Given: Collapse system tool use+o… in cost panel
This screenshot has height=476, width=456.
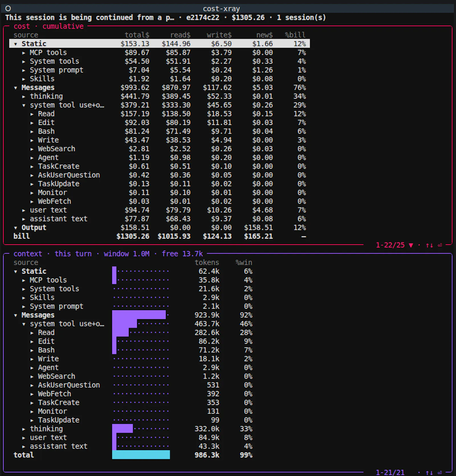Looking at the screenshot, I should point(24,105).
